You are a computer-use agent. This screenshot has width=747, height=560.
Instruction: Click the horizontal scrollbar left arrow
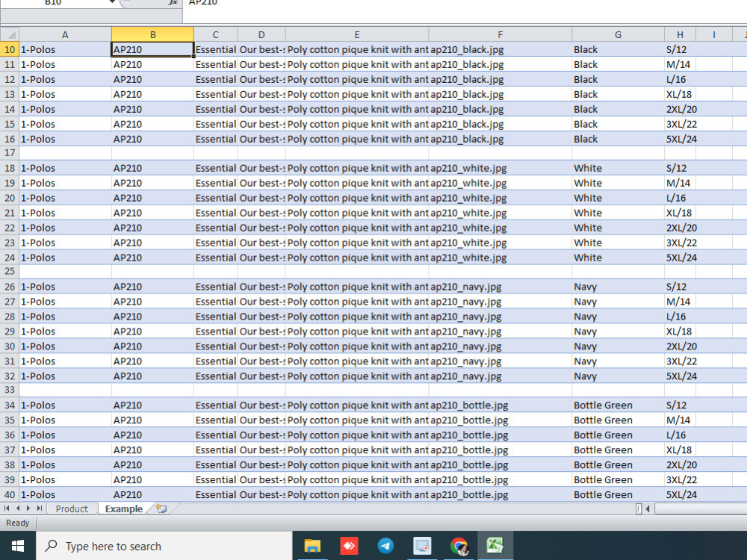click(x=648, y=508)
